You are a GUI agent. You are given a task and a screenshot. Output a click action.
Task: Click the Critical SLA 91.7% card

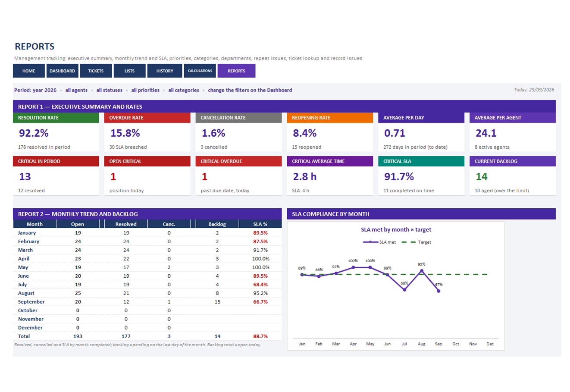[x=421, y=176]
